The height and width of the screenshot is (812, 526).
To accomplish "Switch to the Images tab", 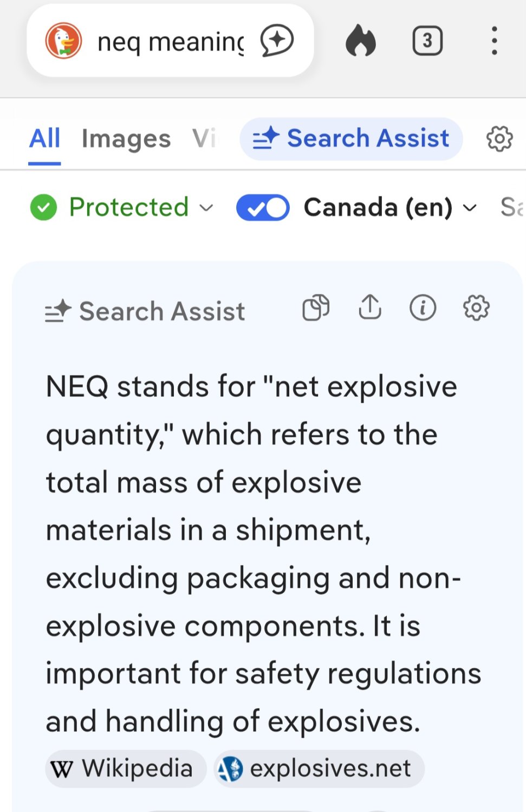I will coord(125,138).
